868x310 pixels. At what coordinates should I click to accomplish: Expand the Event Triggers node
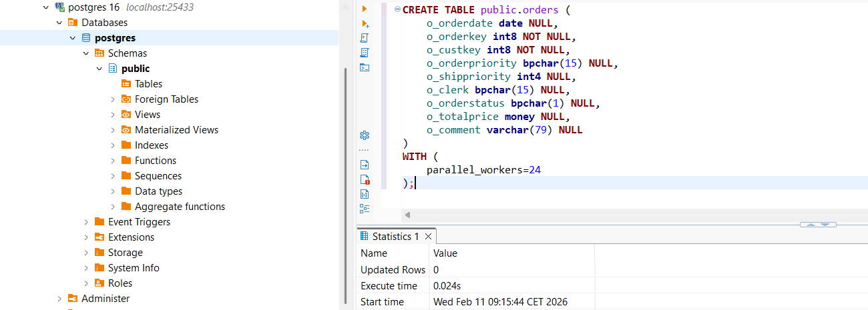pos(86,222)
